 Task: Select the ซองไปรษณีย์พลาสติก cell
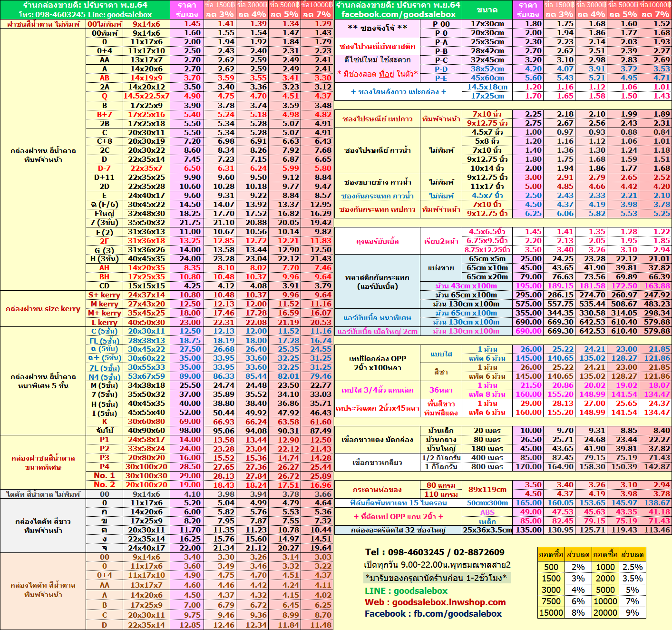pos(377,47)
